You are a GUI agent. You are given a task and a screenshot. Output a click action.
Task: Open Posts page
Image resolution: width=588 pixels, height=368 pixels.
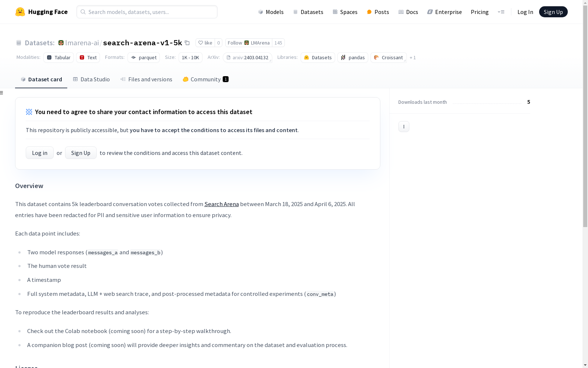[x=378, y=12]
